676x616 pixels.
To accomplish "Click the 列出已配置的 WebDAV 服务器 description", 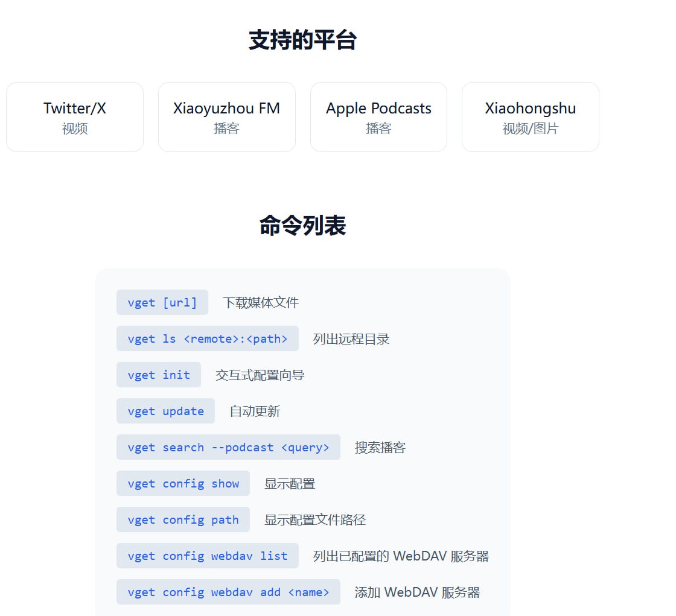I will point(401,556).
